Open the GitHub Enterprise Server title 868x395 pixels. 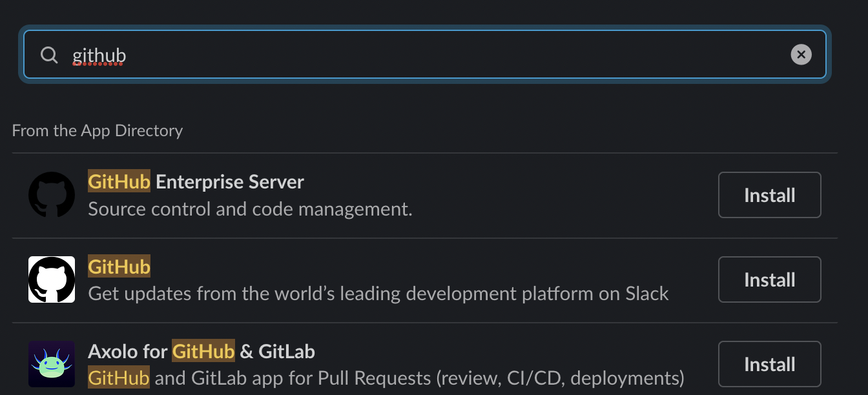coord(196,182)
